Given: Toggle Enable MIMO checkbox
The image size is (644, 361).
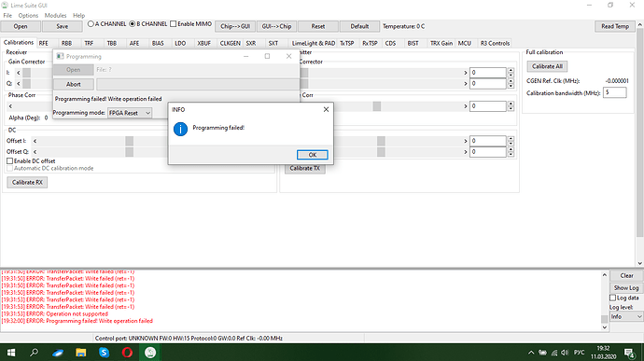Looking at the screenshot, I should [174, 24].
